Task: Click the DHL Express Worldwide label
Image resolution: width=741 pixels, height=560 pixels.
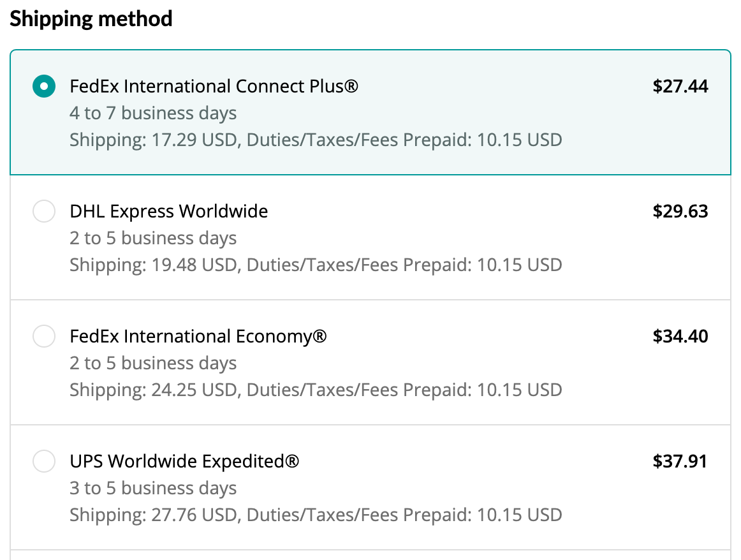Action: point(169,211)
